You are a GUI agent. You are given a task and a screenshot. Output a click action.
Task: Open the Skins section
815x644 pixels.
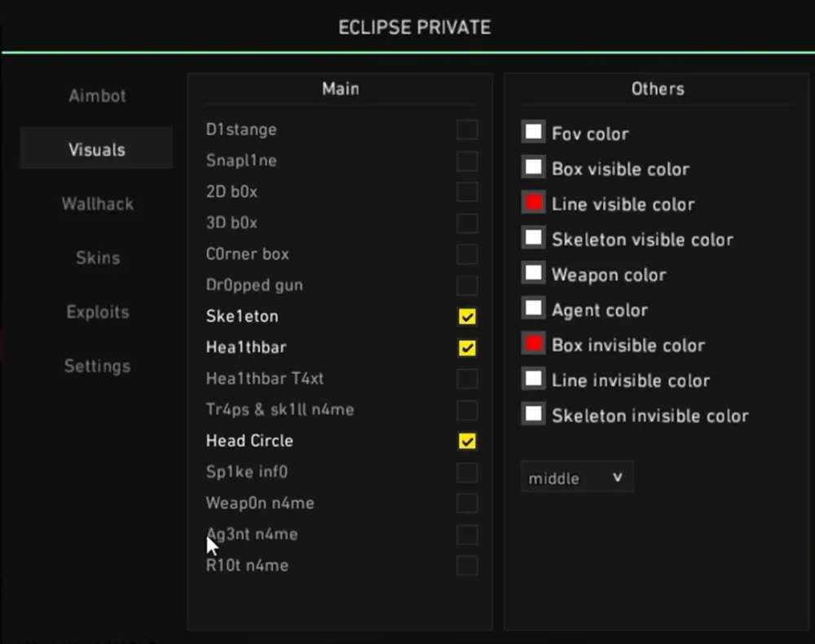pos(97,258)
